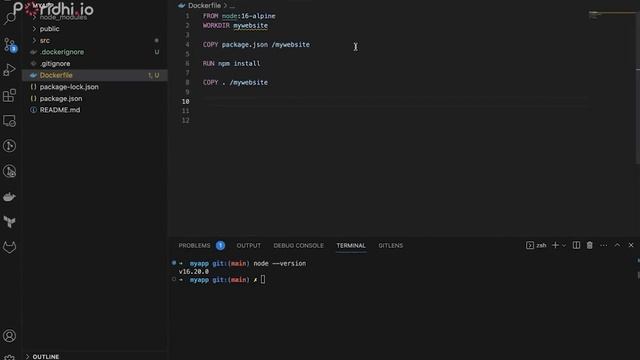Viewport: 640px width, 360px height.
Task: Click the 'COPY . /mywebsite' line
Action: (x=236, y=82)
